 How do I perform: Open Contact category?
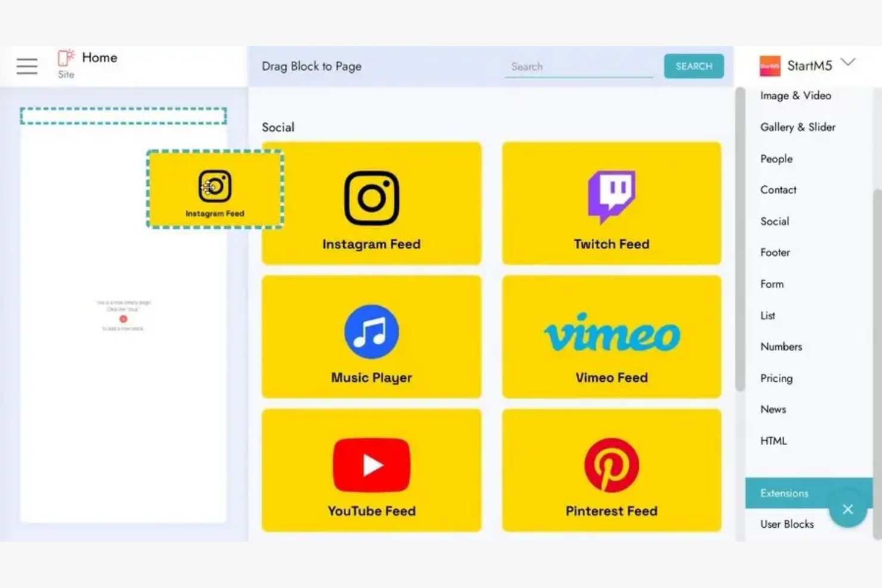pyautogui.click(x=778, y=189)
